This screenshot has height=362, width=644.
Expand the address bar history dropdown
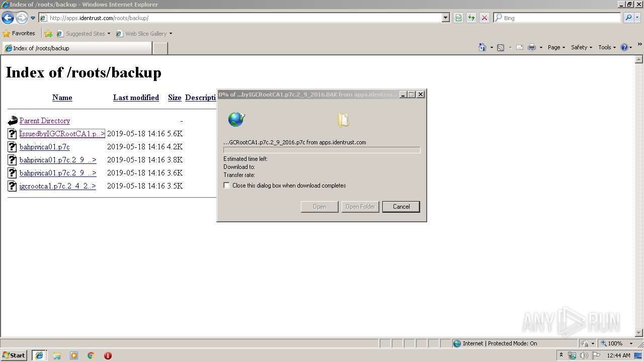[445, 18]
